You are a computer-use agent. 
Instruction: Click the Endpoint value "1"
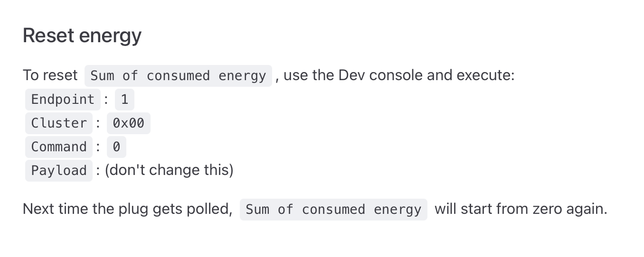124,100
